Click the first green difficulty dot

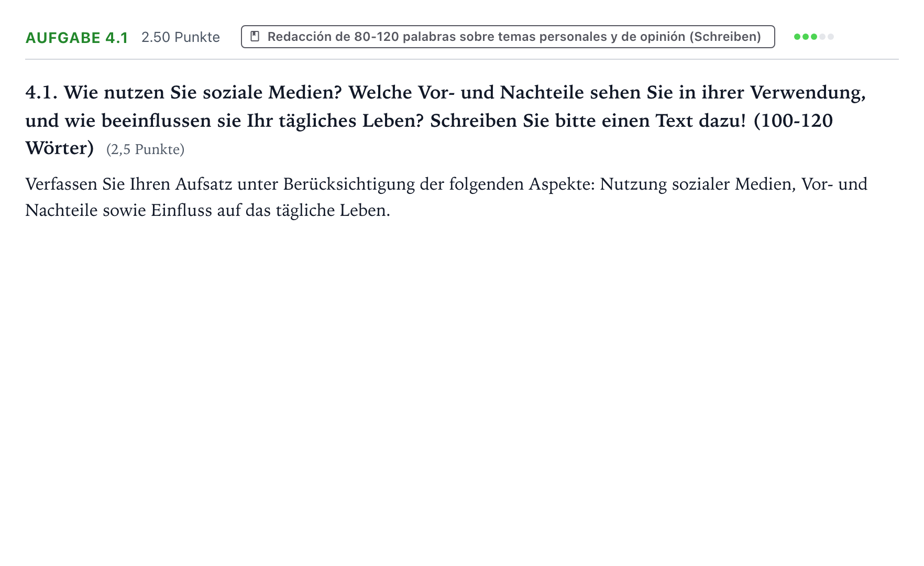pos(797,37)
